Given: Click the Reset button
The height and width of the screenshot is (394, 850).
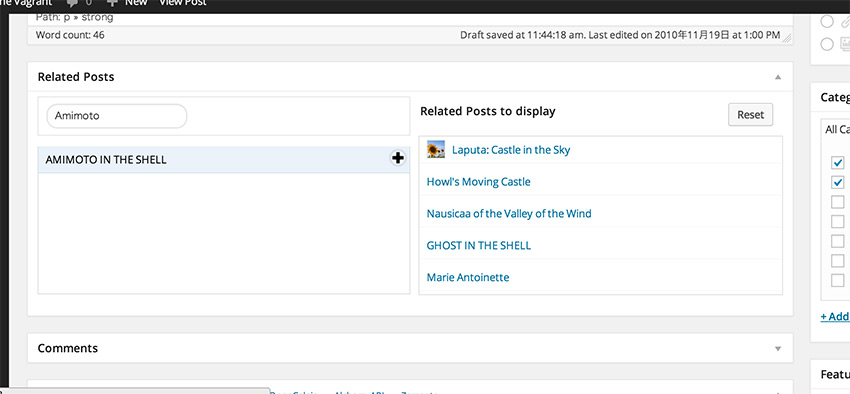Looking at the screenshot, I should [750, 114].
